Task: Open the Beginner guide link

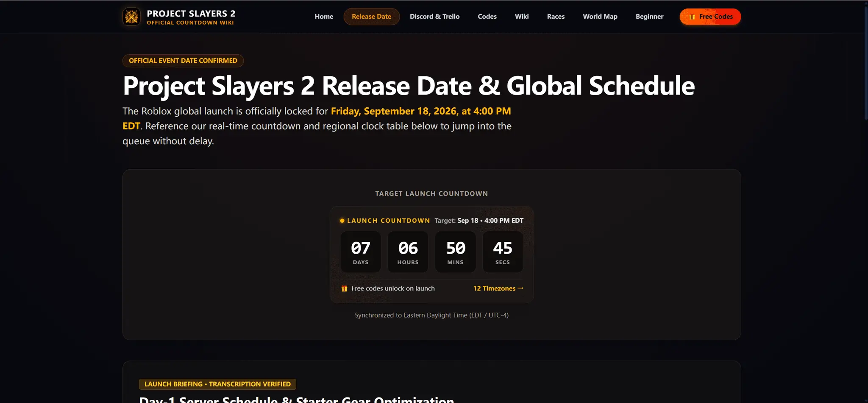Action: pyautogui.click(x=649, y=17)
